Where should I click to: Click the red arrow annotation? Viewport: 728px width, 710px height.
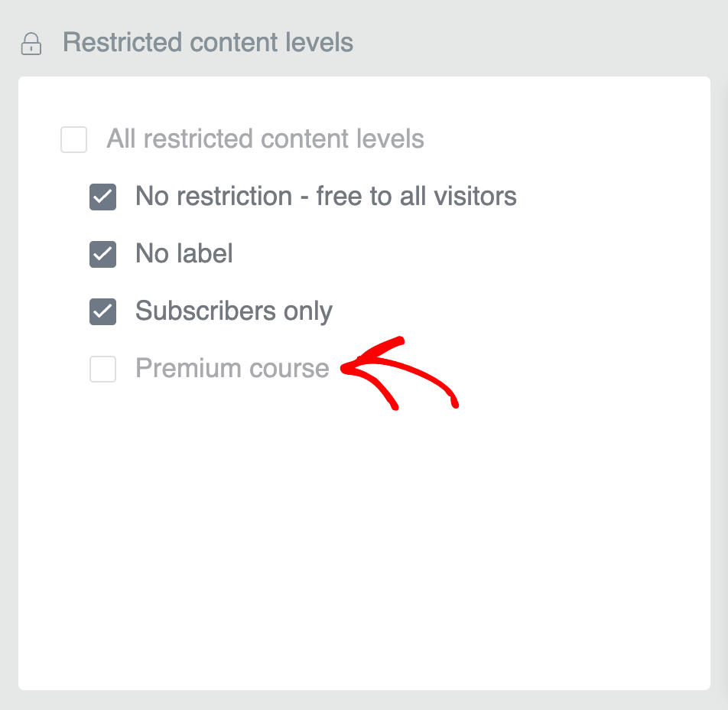pos(399,373)
